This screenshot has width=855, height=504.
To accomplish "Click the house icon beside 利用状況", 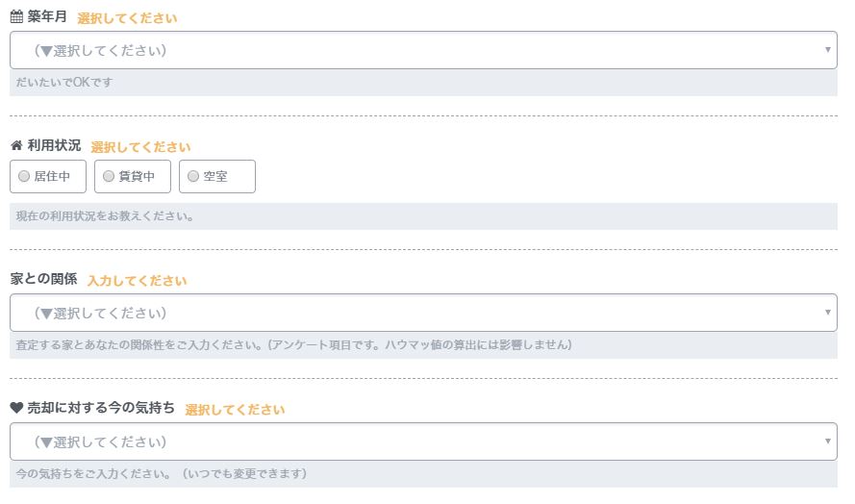I will click(x=16, y=147).
